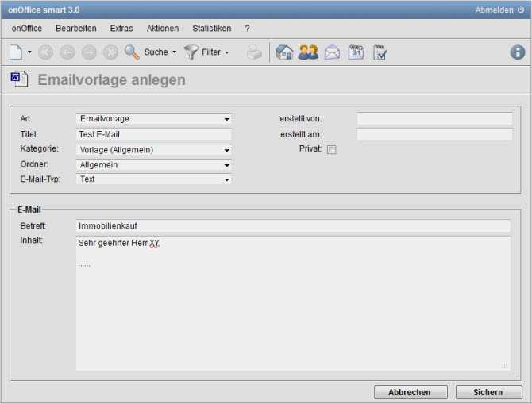The image size is (532, 404).
Task: Click the blue info icon
Action: coord(518,52)
